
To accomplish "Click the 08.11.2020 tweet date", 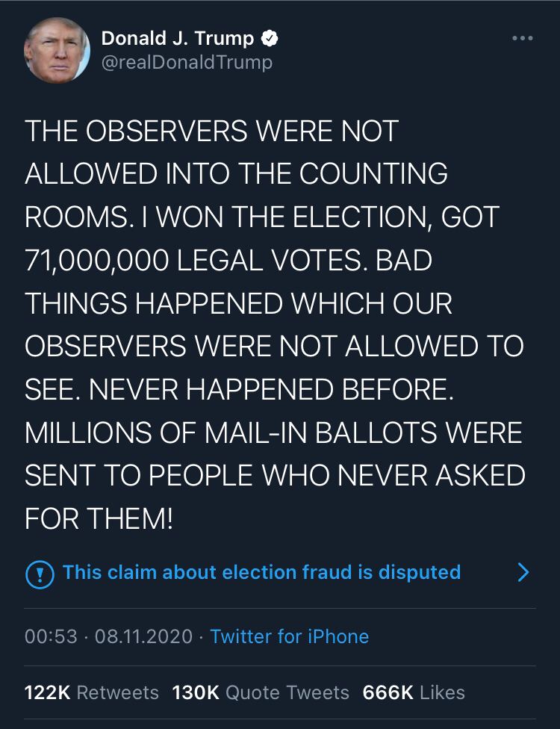I will point(143,636).
